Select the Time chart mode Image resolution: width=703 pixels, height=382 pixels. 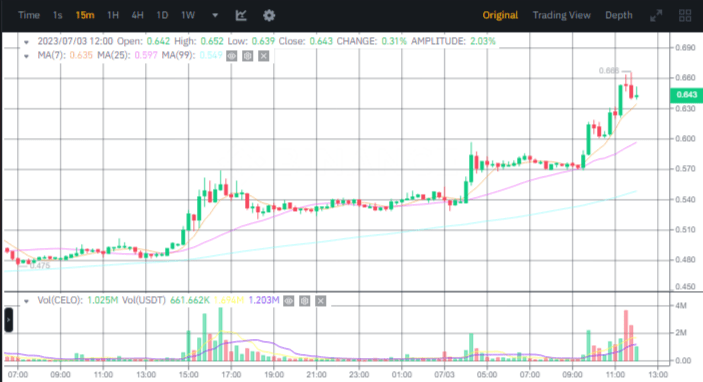coord(29,15)
